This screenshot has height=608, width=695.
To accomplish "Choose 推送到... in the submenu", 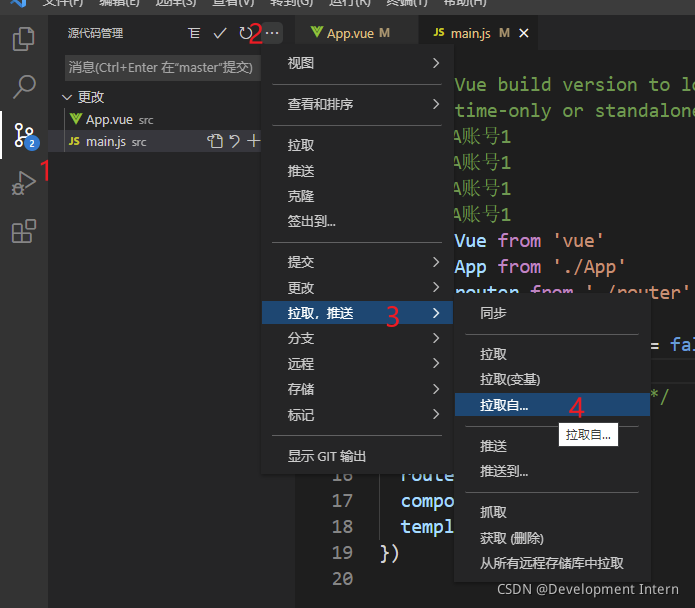I will (552, 471).
